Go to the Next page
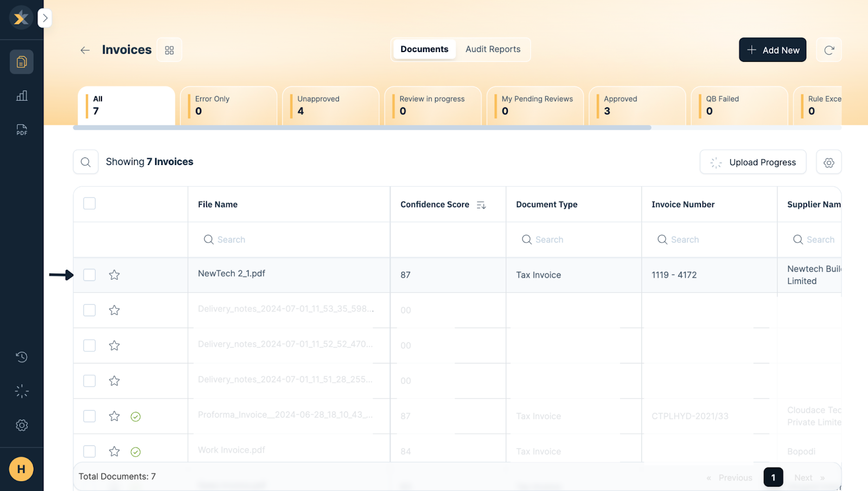Image resolution: width=868 pixels, height=491 pixels. coord(809,477)
